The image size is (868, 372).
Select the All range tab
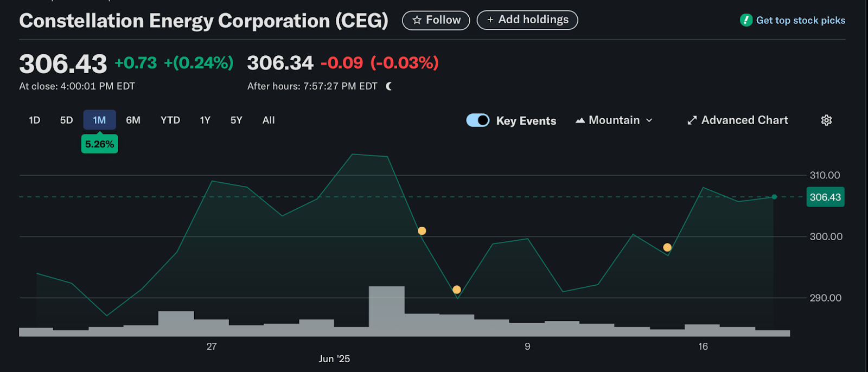coord(269,120)
